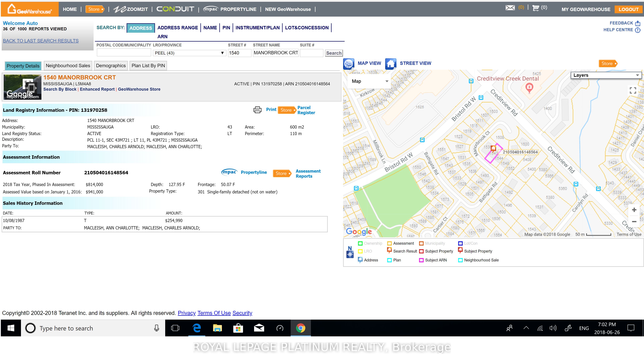Click the Creditview Creek Dental pin
This screenshot has height=362, width=644.
pos(529,88)
